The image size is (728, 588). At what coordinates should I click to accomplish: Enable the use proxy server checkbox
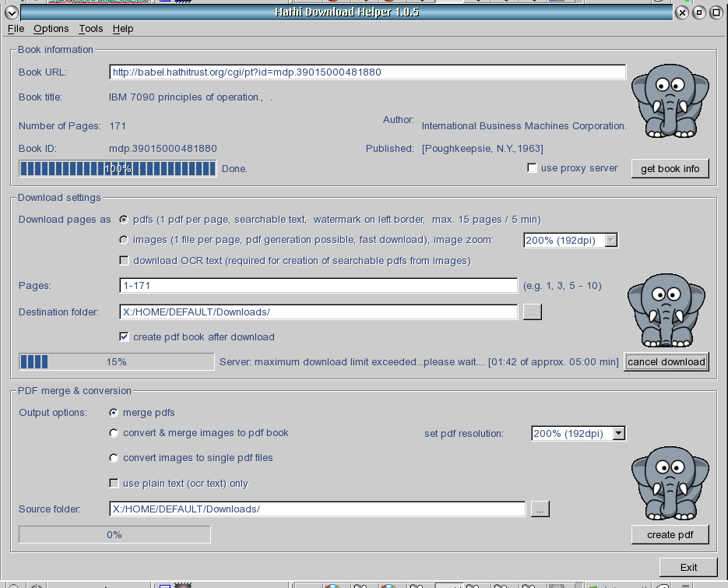tap(532, 167)
